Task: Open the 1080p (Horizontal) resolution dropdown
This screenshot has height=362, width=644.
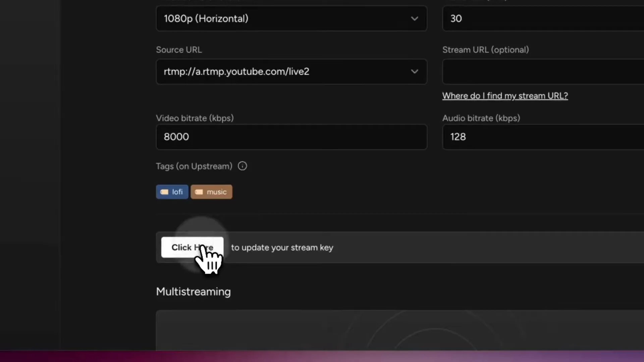Action: pyautogui.click(x=291, y=18)
